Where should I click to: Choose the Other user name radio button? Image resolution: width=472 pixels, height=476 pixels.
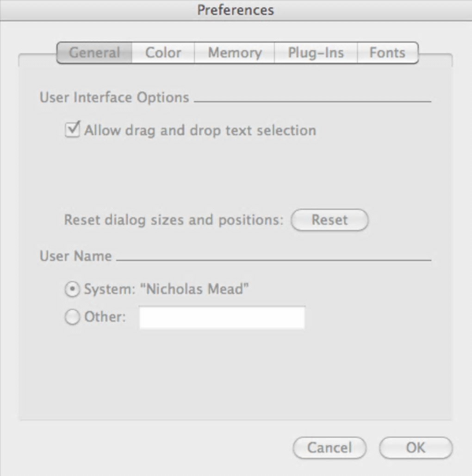tap(72, 318)
